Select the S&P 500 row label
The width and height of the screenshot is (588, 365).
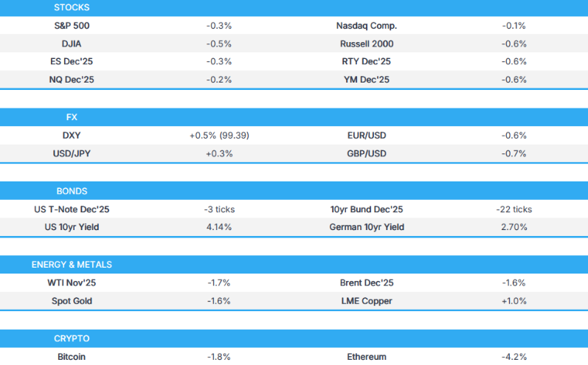[x=72, y=25]
